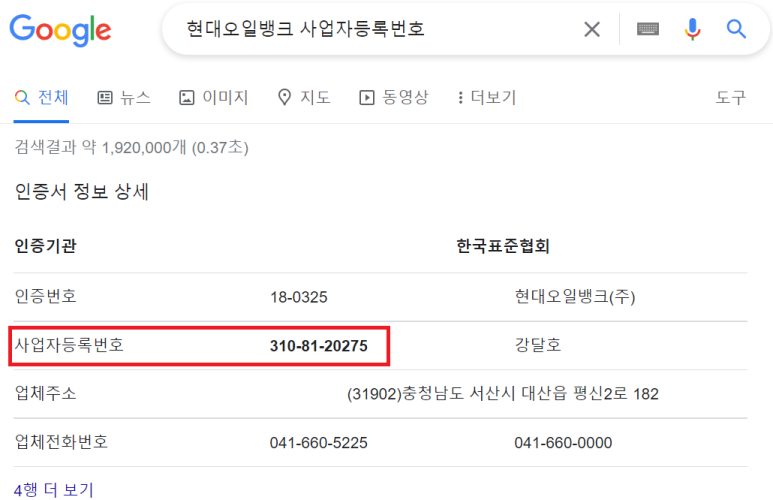Image resolution: width=773 pixels, height=500 pixels.
Task: Click the 인증기관 header label
Action: 45,246
